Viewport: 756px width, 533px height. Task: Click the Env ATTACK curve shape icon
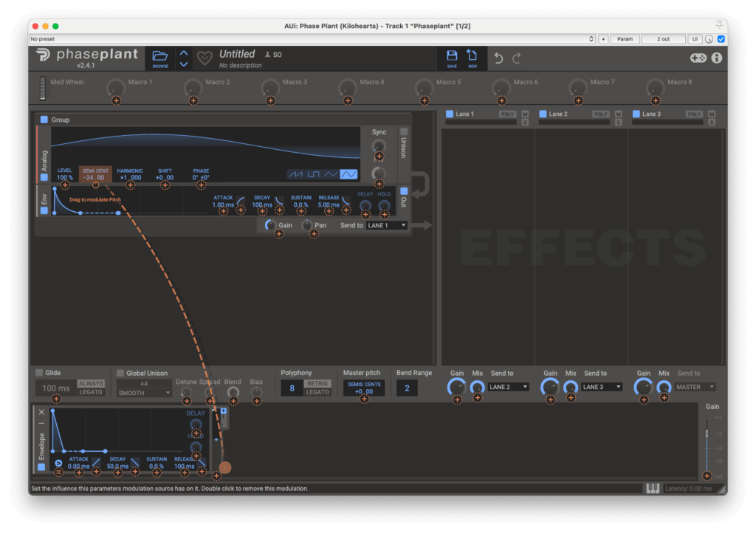(240, 200)
